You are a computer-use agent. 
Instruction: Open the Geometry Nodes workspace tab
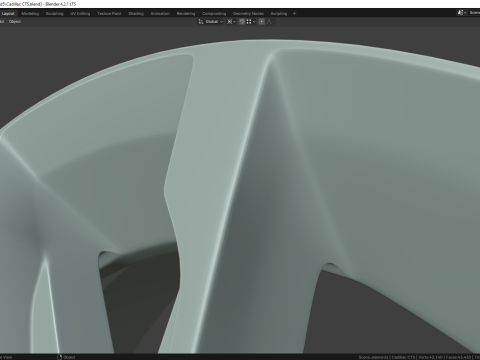[248, 14]
